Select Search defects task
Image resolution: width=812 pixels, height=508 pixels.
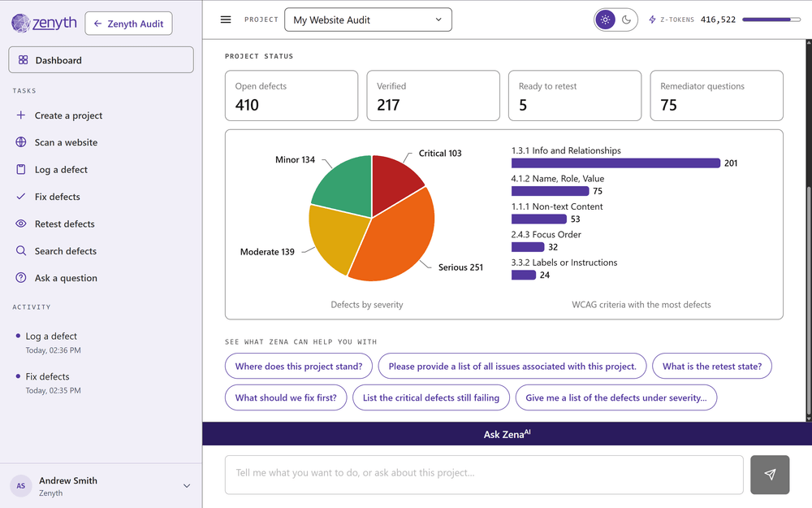(65, 251)
